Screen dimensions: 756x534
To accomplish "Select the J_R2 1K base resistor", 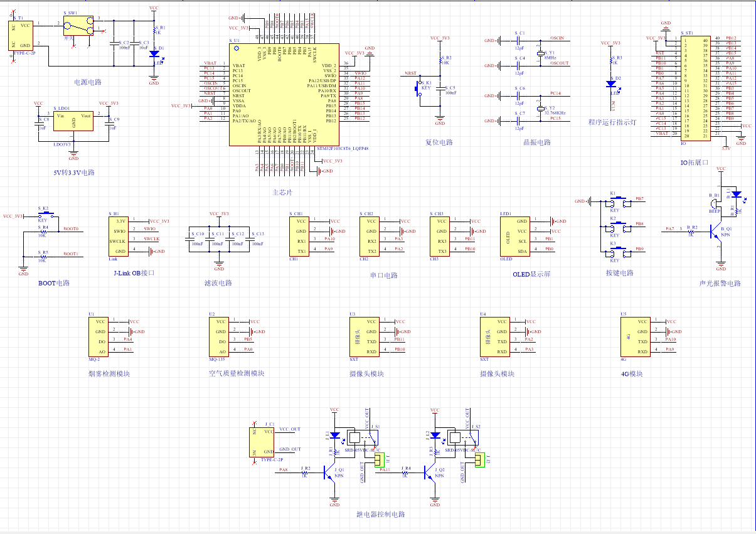I will (305, 474).
